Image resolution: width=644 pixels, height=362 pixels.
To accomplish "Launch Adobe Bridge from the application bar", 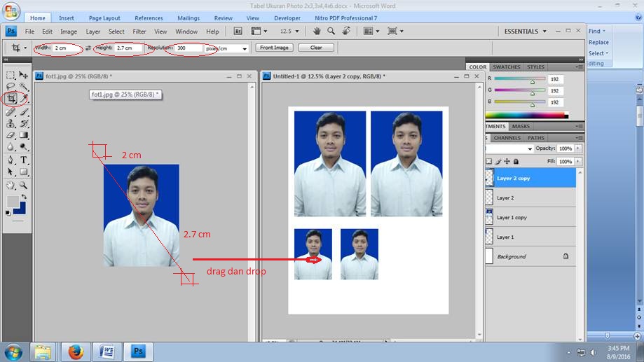I will coord(238,32).
